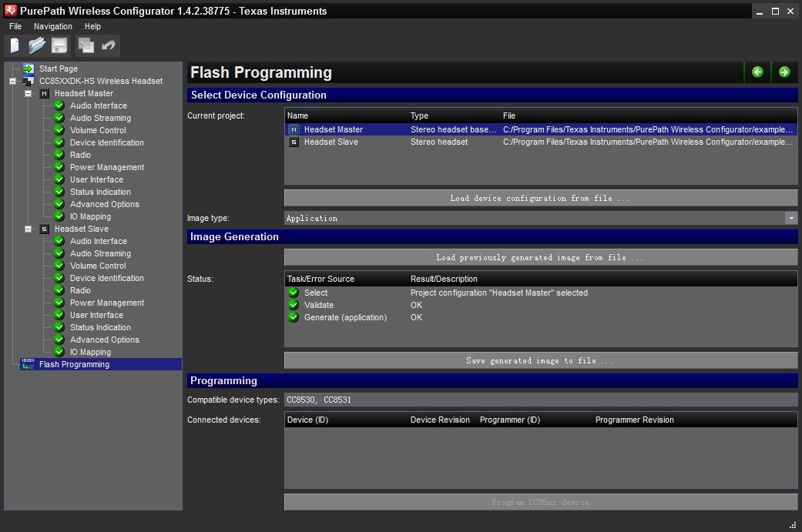Click the Headset Master M icon in tree
Viewport: 802px width, 532px height.
tap(45, 93)
